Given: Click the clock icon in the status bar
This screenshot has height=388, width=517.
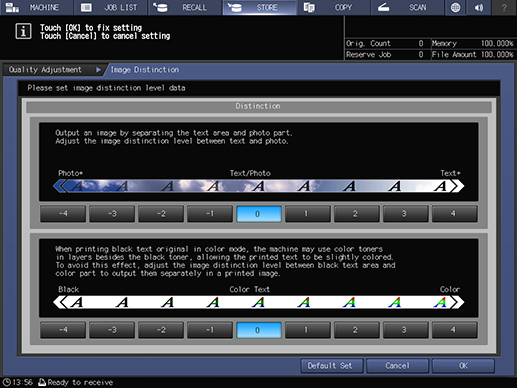Looking at the screenshot, I should click(x=6, y=382).
